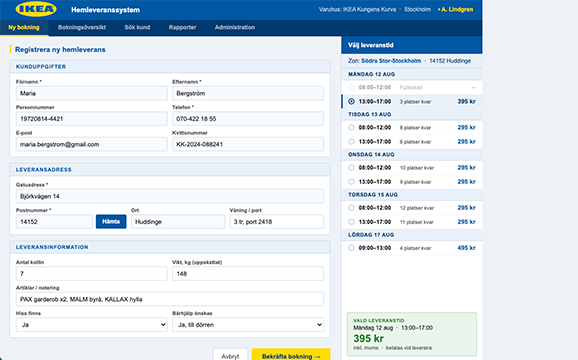This screenshot has height=360, width=578.
Task: Open the Bokningsöversikt tab
Action: click(82, 27)
